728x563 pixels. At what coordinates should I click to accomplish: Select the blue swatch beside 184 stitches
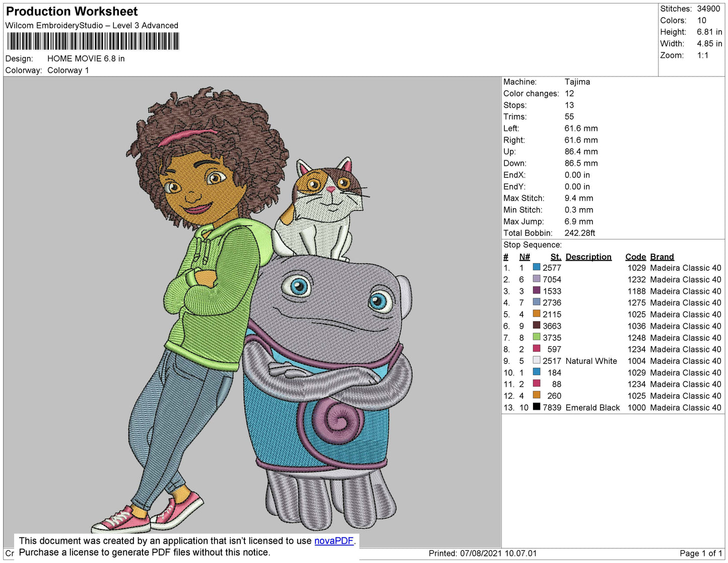537,372
